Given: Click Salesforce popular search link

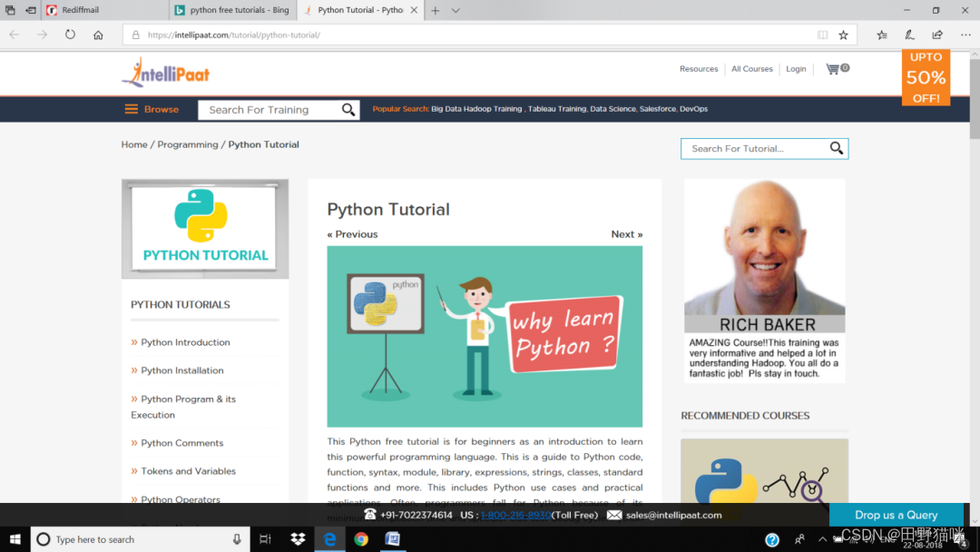Looking at the screenshot, I should (658, 109).
